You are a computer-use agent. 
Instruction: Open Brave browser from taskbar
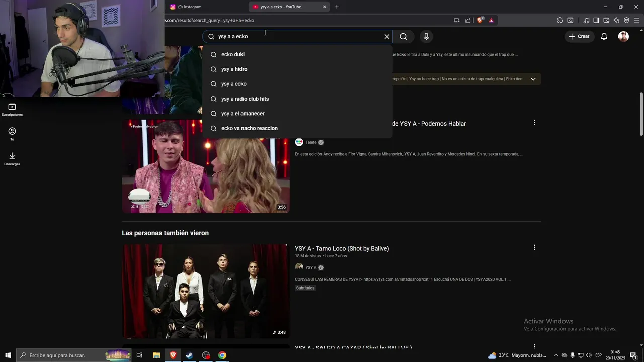click(173, 355)
